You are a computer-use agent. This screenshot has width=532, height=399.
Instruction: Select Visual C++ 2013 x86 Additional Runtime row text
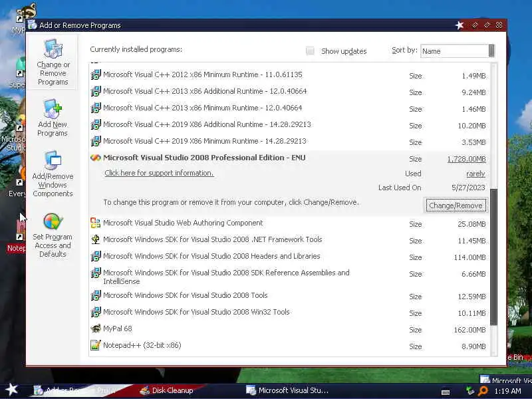[205, 91]
